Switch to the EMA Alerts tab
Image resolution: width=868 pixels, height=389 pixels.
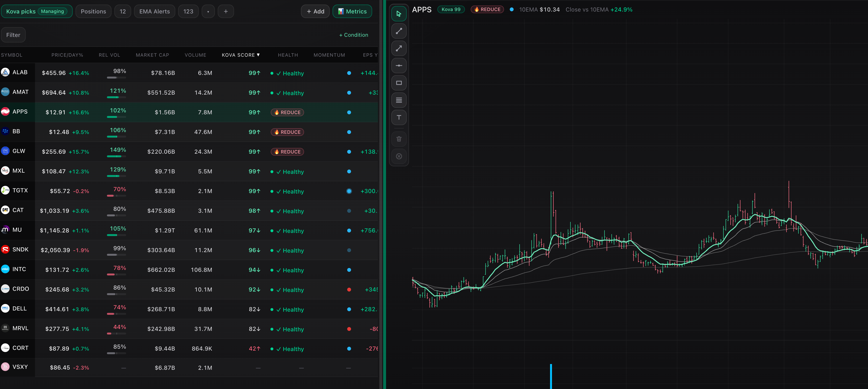click(x=154, y=12)
